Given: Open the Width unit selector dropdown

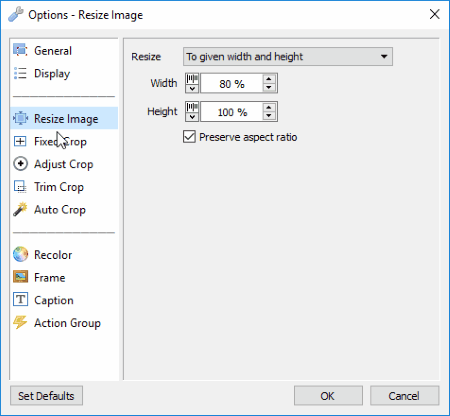Looking at the screenshot, I should pos(192,83).
